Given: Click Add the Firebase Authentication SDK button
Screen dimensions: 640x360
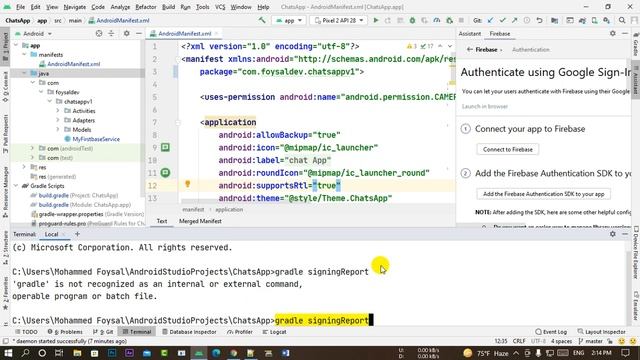Looking at the screenshot, I should coord(543,194).
